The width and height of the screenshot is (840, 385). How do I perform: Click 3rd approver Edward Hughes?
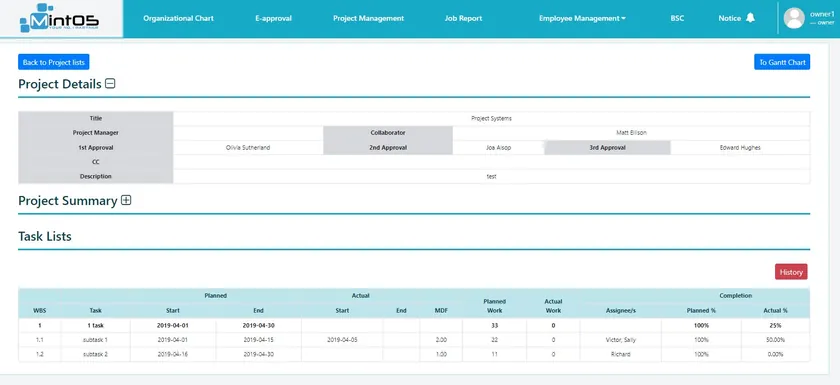[x=740, y=147]
